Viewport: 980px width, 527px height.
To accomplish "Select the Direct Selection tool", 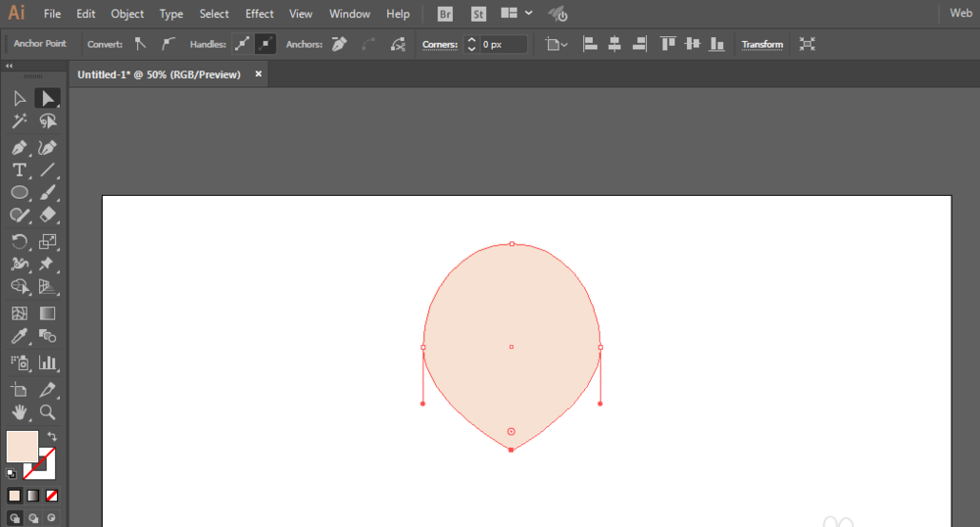I will pyautogui.click(x=47, y=99).
